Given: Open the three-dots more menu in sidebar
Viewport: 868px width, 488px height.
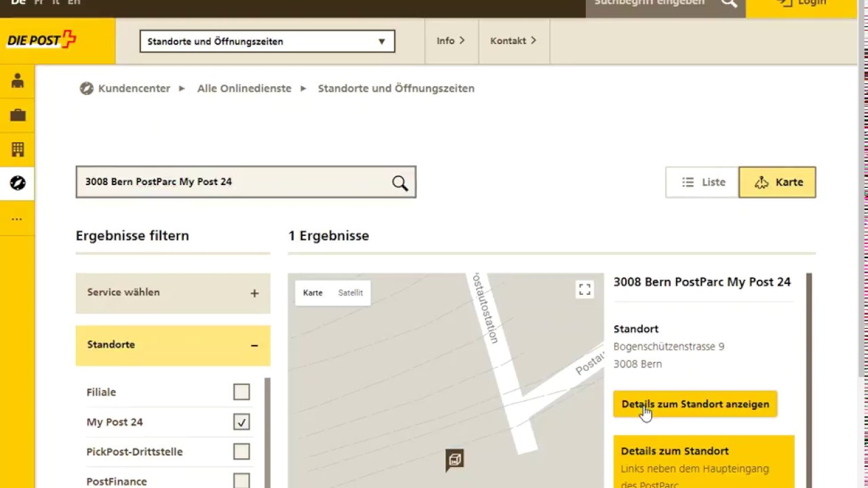Looking at the screenshot, I should pyautogui.click(x=18, y=218).
